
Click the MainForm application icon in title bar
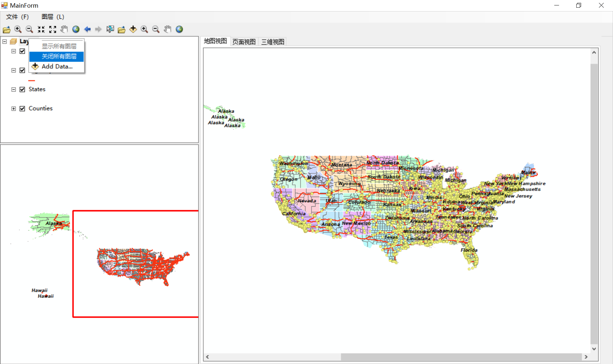coord(4,5)
